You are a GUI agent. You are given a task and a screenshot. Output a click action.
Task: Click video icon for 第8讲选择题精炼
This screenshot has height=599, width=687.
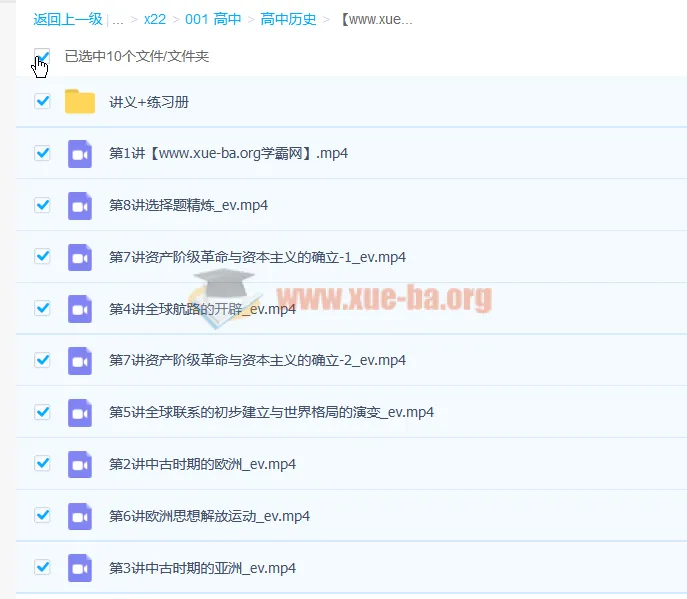[x=79, y=205]
